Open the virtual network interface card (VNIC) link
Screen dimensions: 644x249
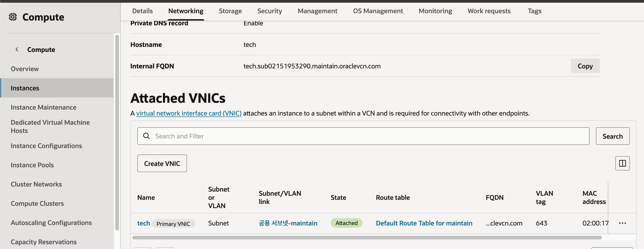pyautogui.click(x=189, y=113)
